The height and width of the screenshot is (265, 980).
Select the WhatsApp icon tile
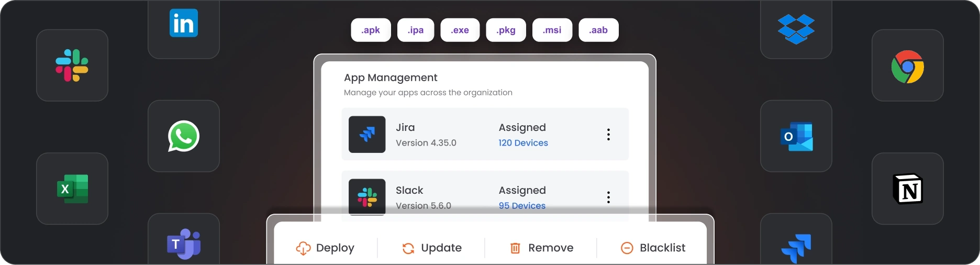point(184,136)
